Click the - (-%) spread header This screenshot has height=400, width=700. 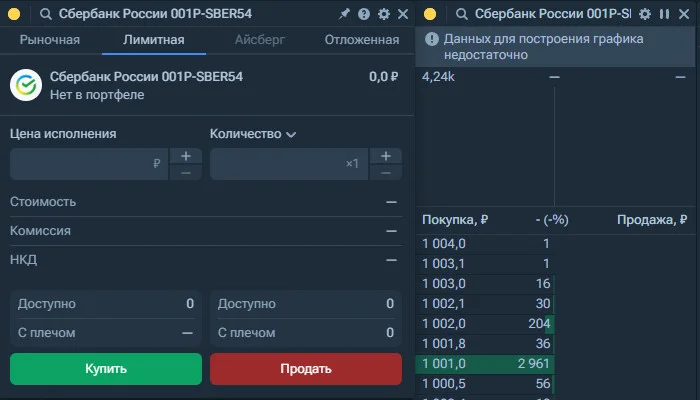[552, 220]
